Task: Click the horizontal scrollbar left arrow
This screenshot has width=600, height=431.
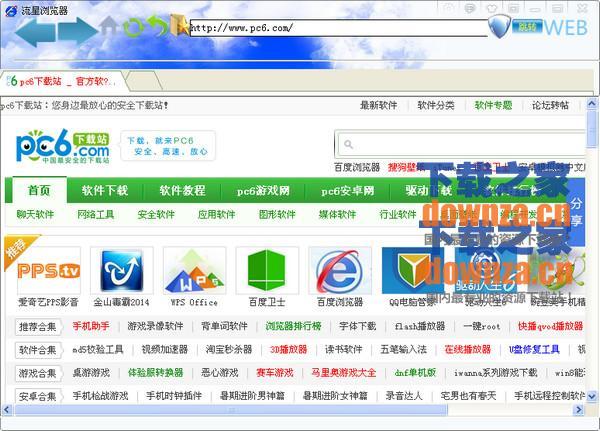Action: point(7,410)
